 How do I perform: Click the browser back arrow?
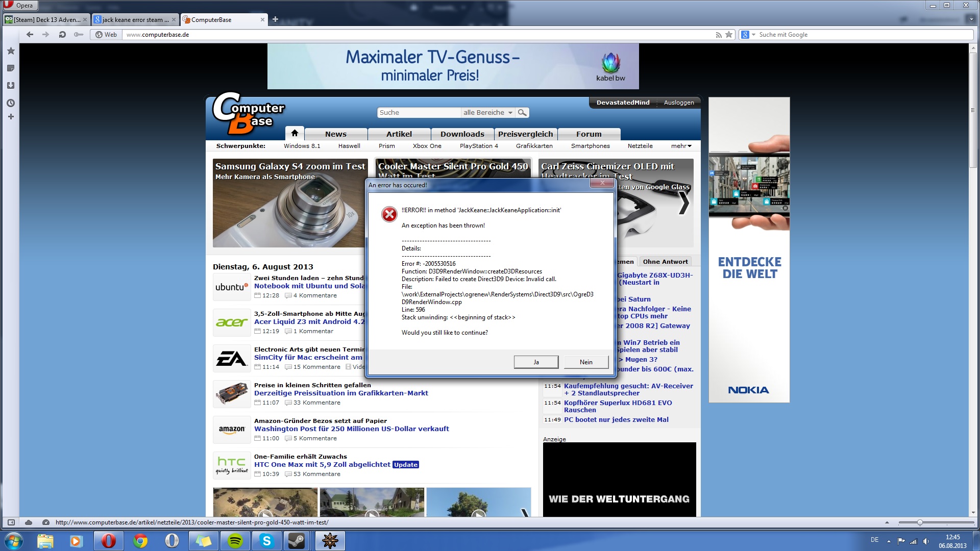tap(30, 35)
